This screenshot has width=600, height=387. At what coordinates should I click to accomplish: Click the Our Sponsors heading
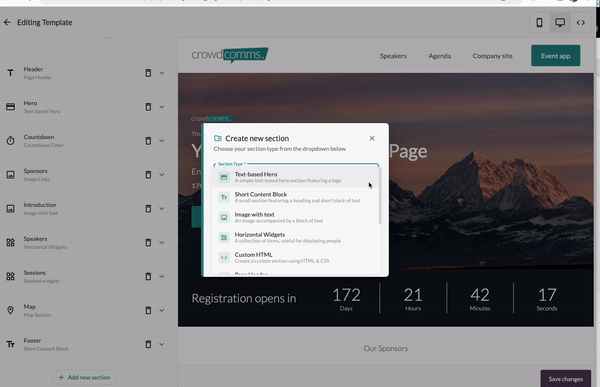(x=386, y=348)
